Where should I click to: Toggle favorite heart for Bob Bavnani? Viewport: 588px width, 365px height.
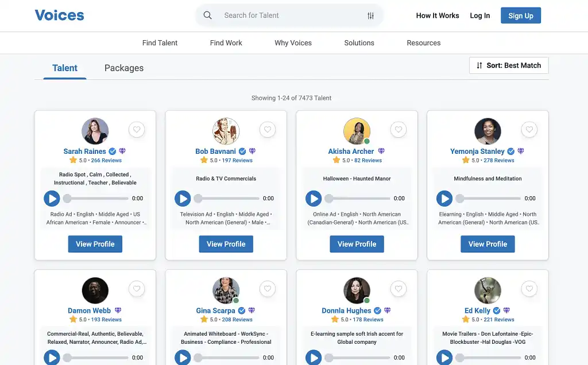(x=268, y=130)
